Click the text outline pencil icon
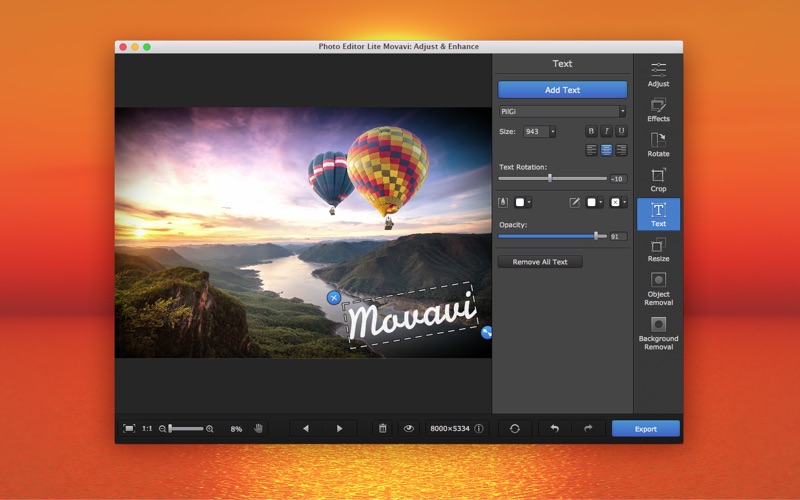This screenshot has height=500, width=800. point(574,203)
